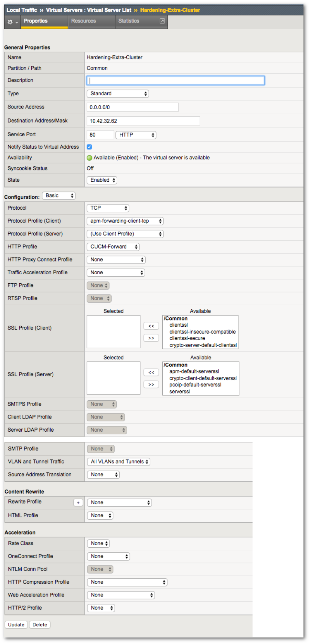
Task: Click the Delete button
Action: tap(40, 625)
